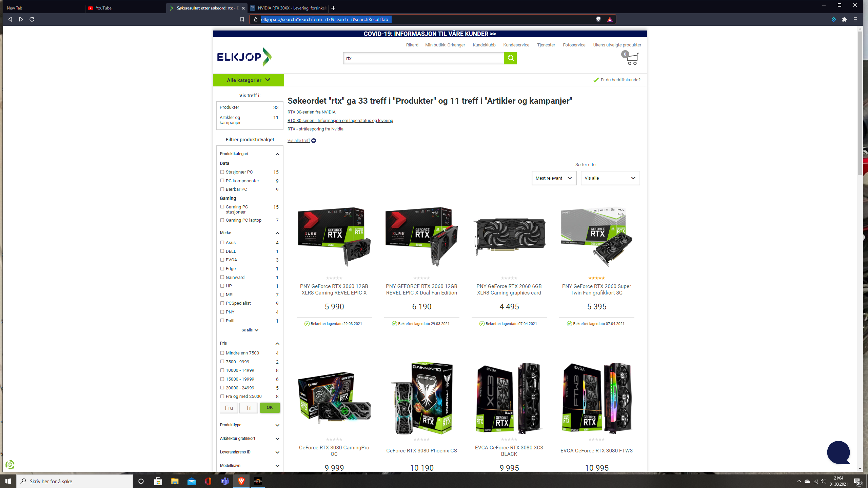The width and height of the screenshot is (868, 488).
Task: Open the Vis alle dropdown
Action: (x=610, y=178)
